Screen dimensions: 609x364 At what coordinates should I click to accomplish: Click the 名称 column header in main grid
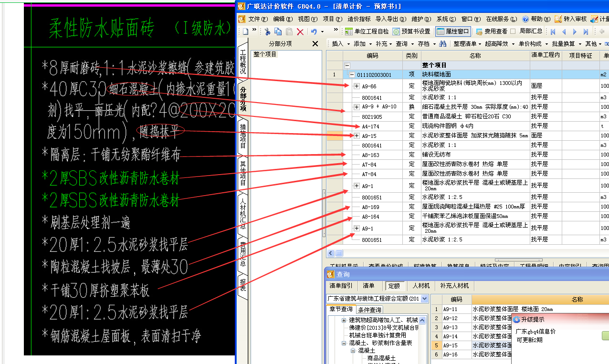(474, 55)
